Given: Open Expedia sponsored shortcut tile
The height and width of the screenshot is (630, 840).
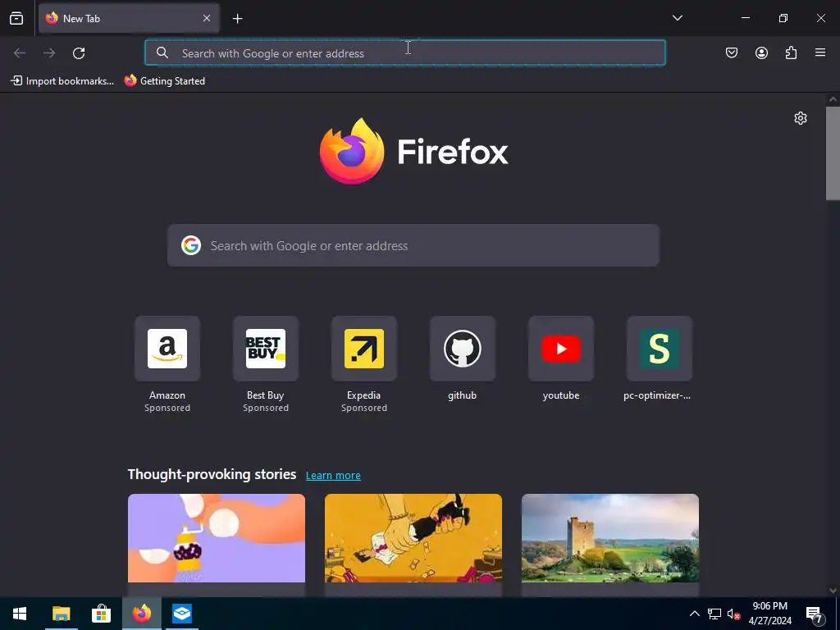Looking at the screenshot, I should point(364,349).
